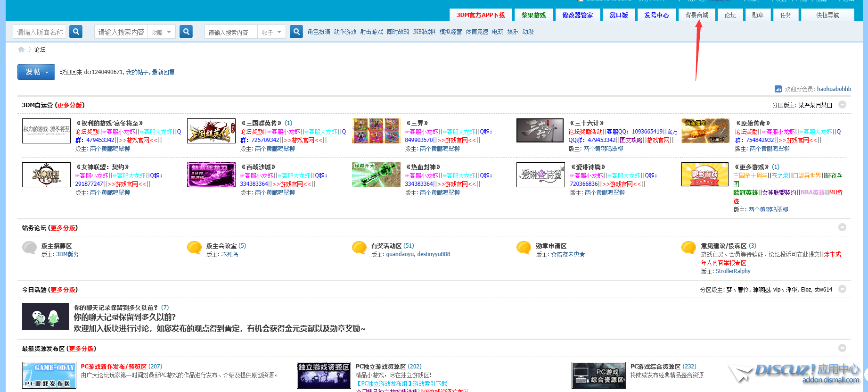Screen dimensions: 868x392
Task: Click 最新回复 link
Action: [x=163, y=72]
